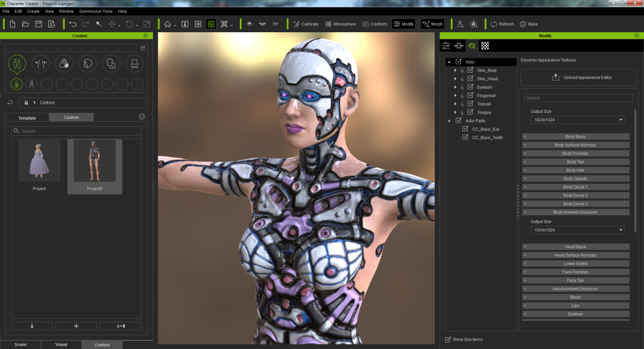This screenshot has width=644, height=349.
Task: Switch to the Template tab
Action: pyautogui.click(x=27, y=118)
